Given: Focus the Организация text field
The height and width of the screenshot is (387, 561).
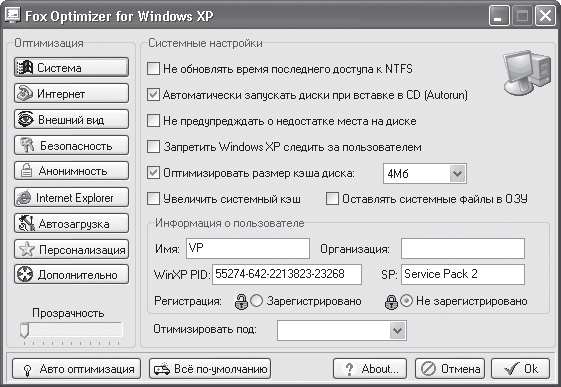Looking at the screenshot, I should pyautogui.click(x=463, y=248).
